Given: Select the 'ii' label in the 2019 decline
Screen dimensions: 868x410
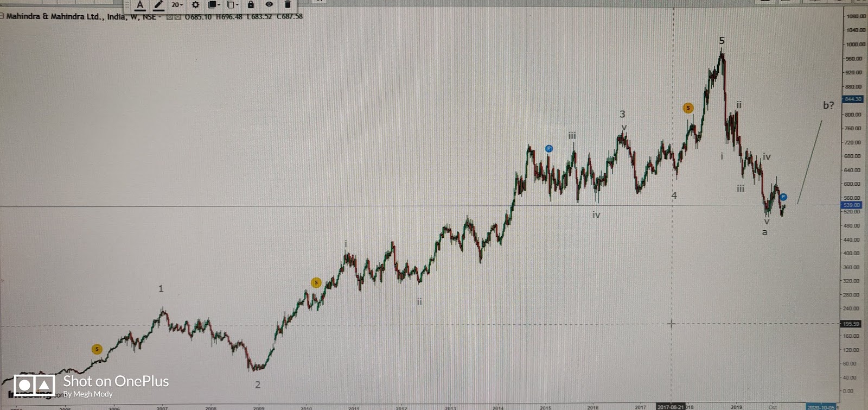Looking at the screenshot, I should (x=739, y=104).
